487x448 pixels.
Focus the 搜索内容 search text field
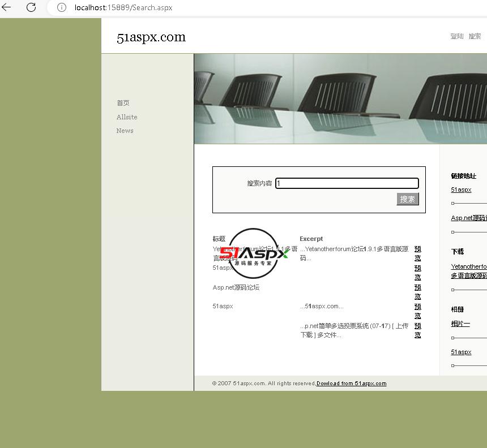coord(347,183)
